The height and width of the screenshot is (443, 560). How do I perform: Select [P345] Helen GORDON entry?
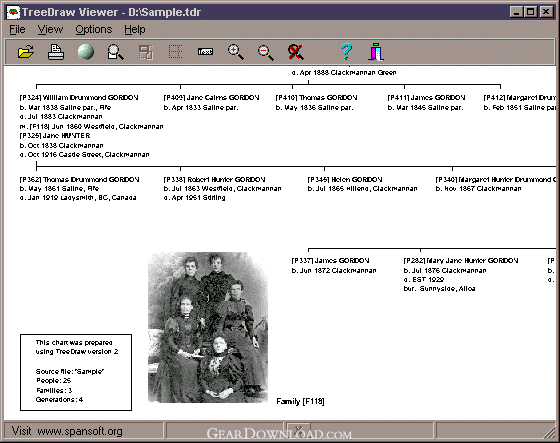(345, 179)
